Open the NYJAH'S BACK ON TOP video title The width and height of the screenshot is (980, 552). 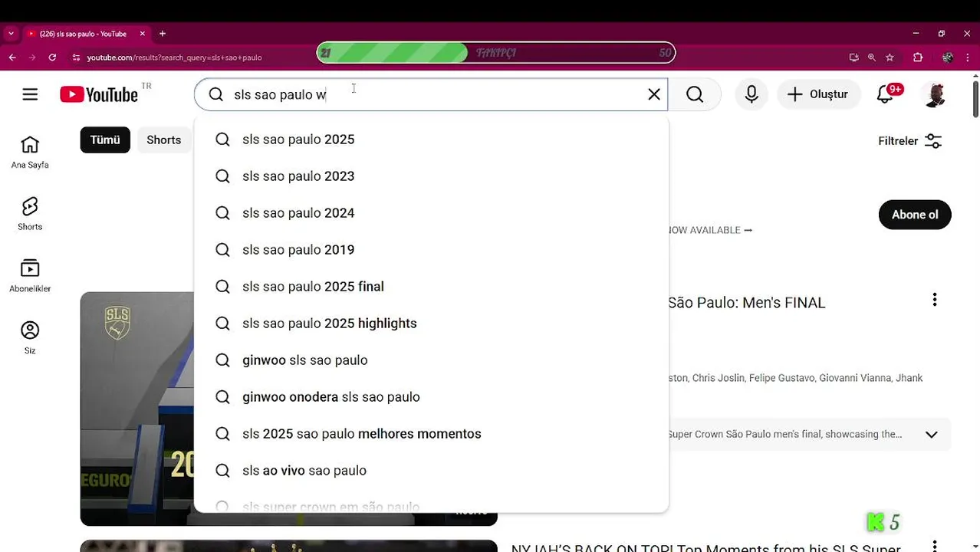coord(705,547)
